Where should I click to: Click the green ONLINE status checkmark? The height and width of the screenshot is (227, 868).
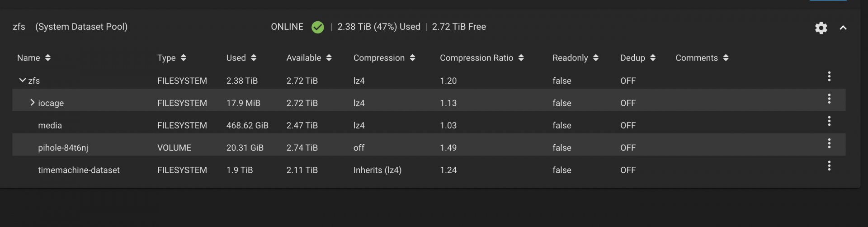[318, 27]
